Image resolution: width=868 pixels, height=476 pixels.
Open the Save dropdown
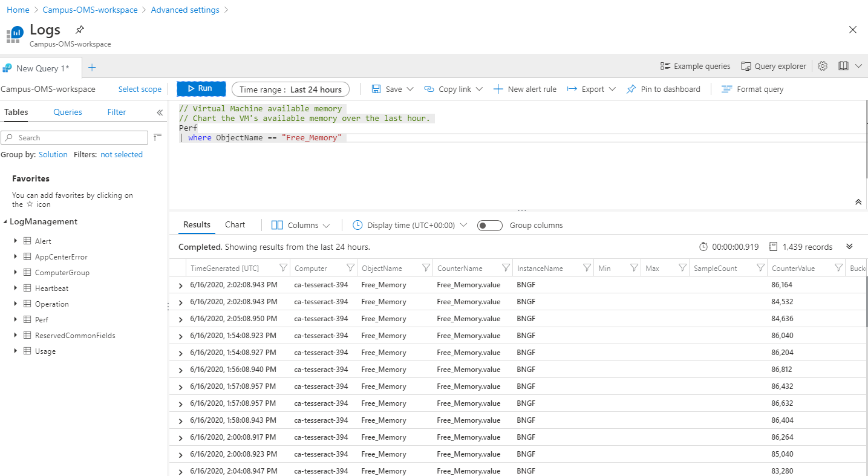(x=393, y=89)
